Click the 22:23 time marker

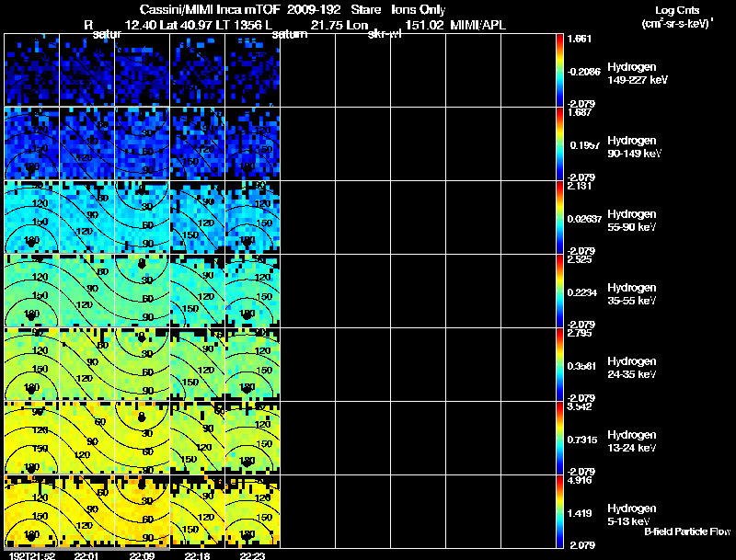[x=252, y=554]
